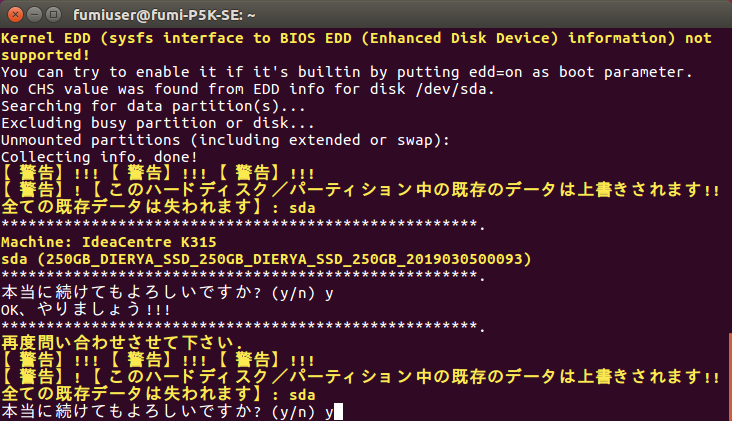This screenshot has height=421, width=732.
Task: Click the orange scrollbar thumb at right edge
Action: tap(730, 377)
